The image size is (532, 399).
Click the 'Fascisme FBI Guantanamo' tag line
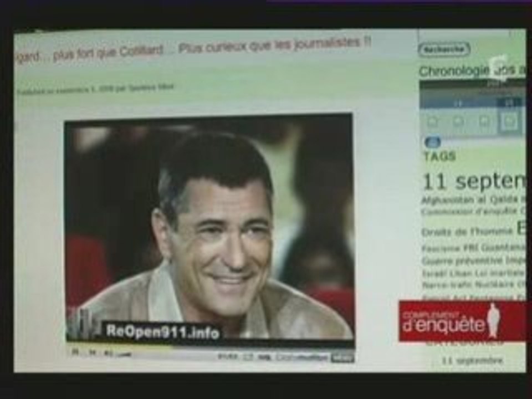[x=474, y=248]
